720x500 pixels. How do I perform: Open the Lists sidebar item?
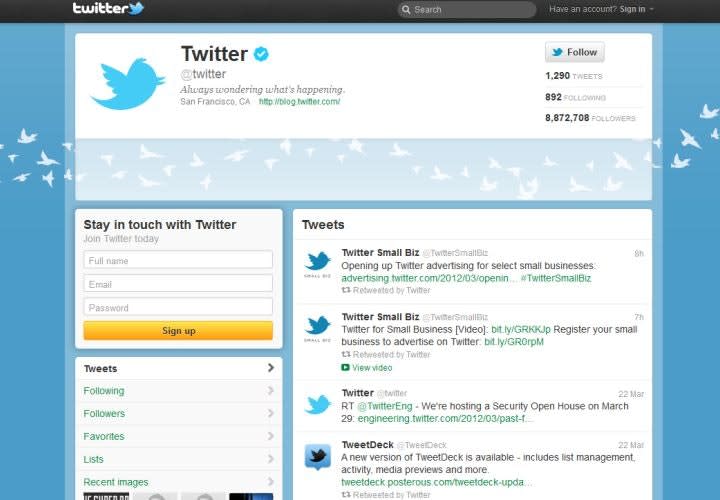click(x=94, y=459)
